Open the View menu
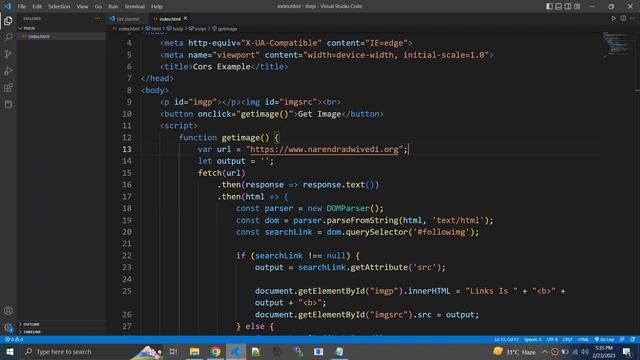The width and height of the screenshot is (640, 360). (82, 7)
